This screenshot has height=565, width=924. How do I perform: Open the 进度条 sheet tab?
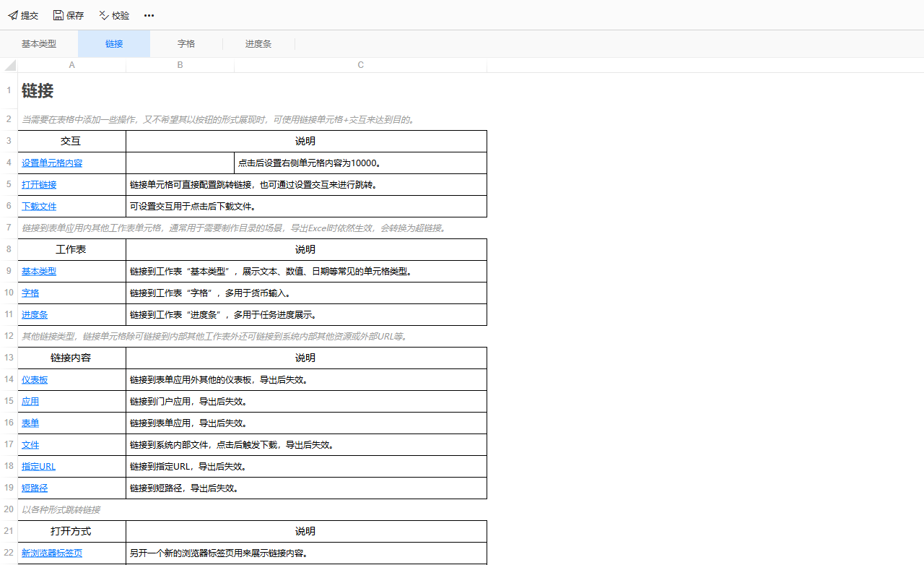click(x=258, y=44)
